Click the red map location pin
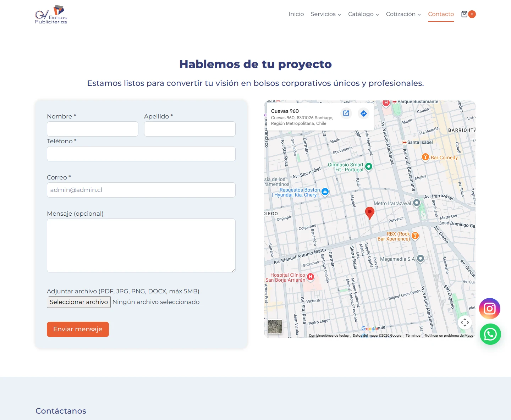This screenshot has height=420, width=511. pyautogui.click(x=369, y=213)
